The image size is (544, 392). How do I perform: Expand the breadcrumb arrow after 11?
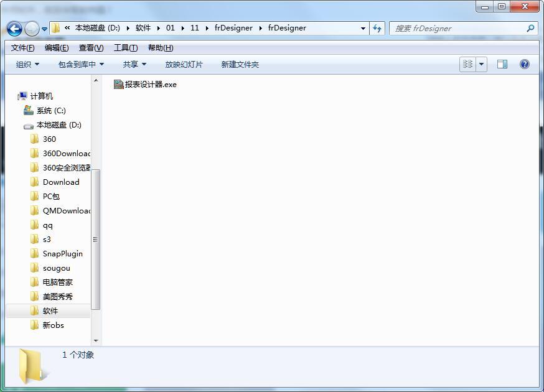(207, 29)
